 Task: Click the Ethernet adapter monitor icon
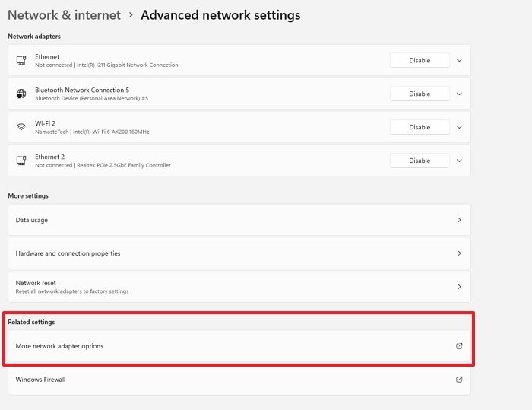tap(21, 60)
